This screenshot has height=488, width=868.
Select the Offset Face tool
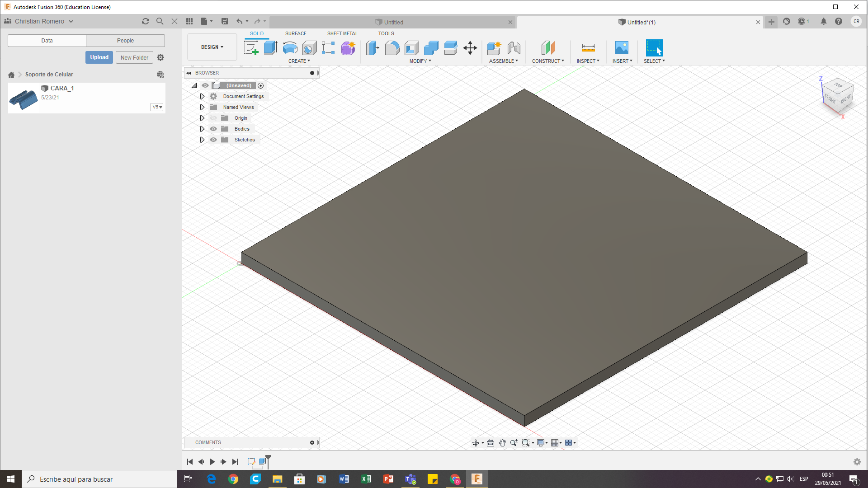pyautogui.click(x=450, y=47)
